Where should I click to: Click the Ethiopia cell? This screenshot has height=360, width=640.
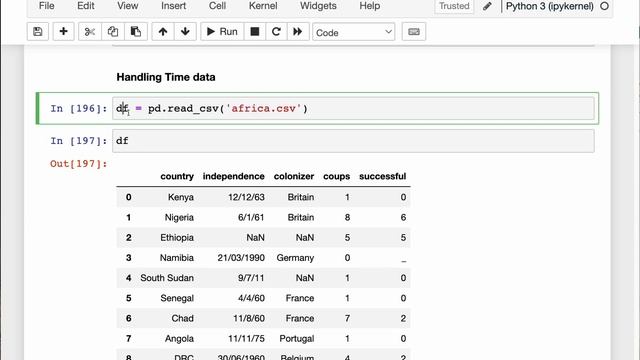[177, 238]
